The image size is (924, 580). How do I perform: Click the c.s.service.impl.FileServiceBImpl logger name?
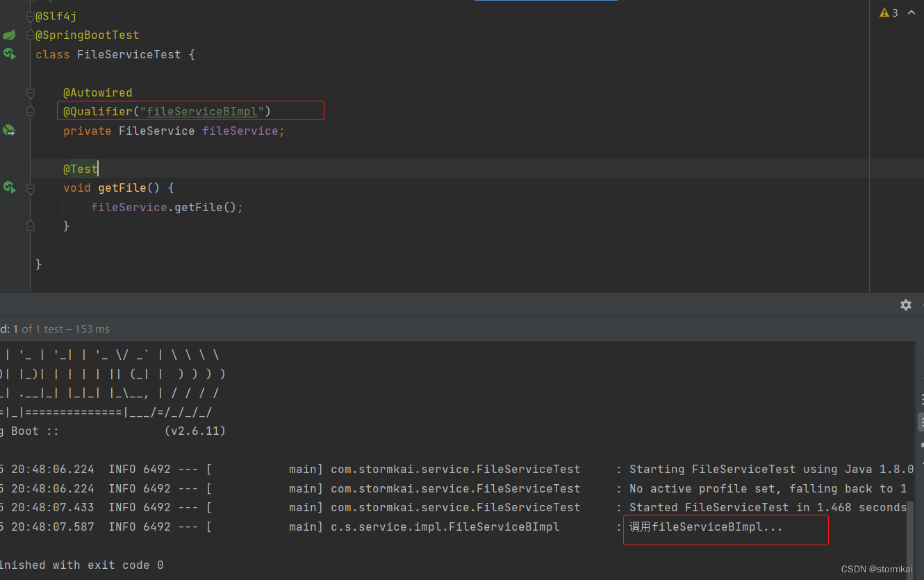(x=445, y=527)
